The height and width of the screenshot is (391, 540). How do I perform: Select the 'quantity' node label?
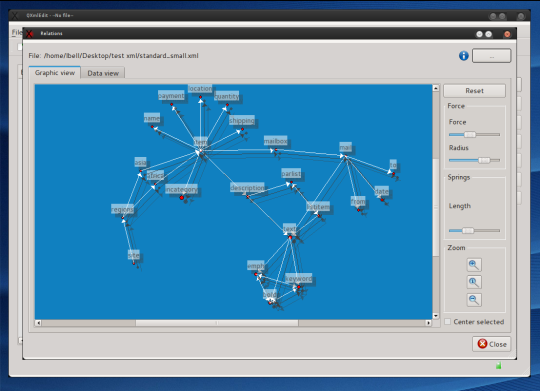tap(227, 96)
